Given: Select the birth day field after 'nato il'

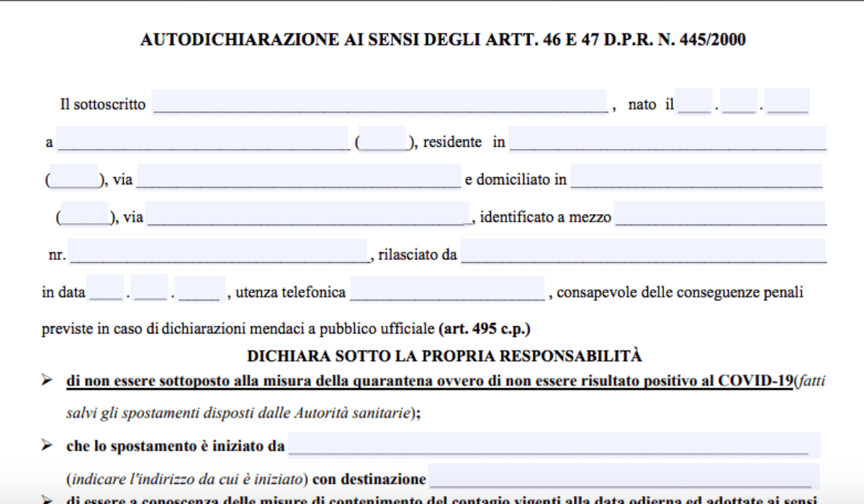Looking at the screenshot, I should point(694,102).
